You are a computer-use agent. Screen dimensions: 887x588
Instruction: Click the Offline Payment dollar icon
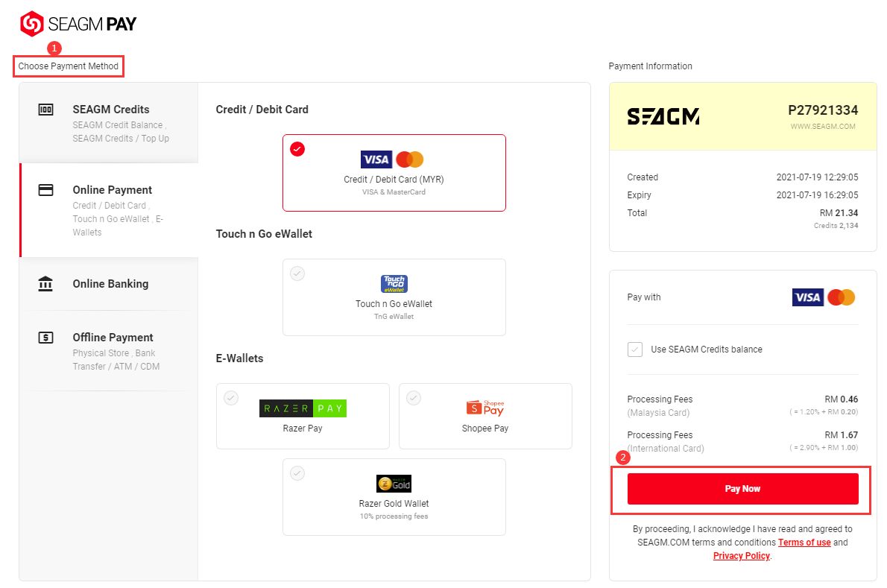[45, 338]
